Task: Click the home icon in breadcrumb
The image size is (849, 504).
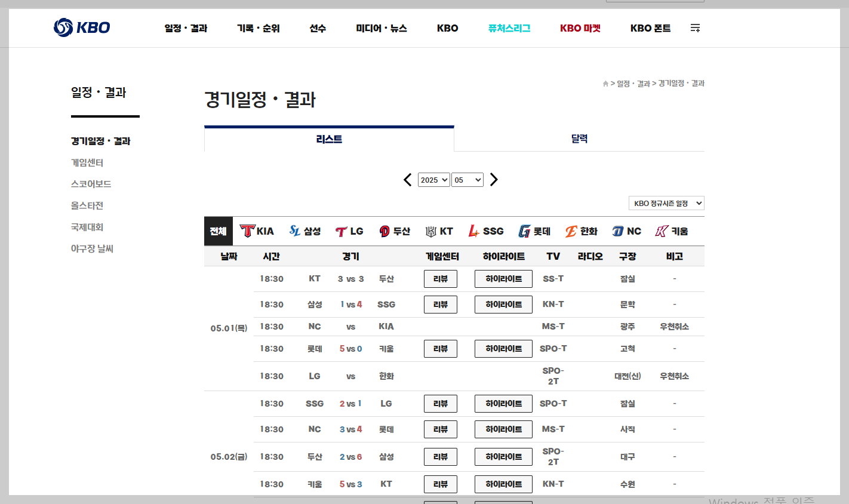Action: [605, 84]
